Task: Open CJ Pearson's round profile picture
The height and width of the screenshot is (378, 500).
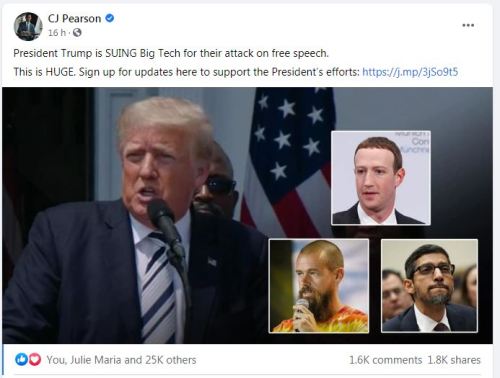Action: (28, 26)
